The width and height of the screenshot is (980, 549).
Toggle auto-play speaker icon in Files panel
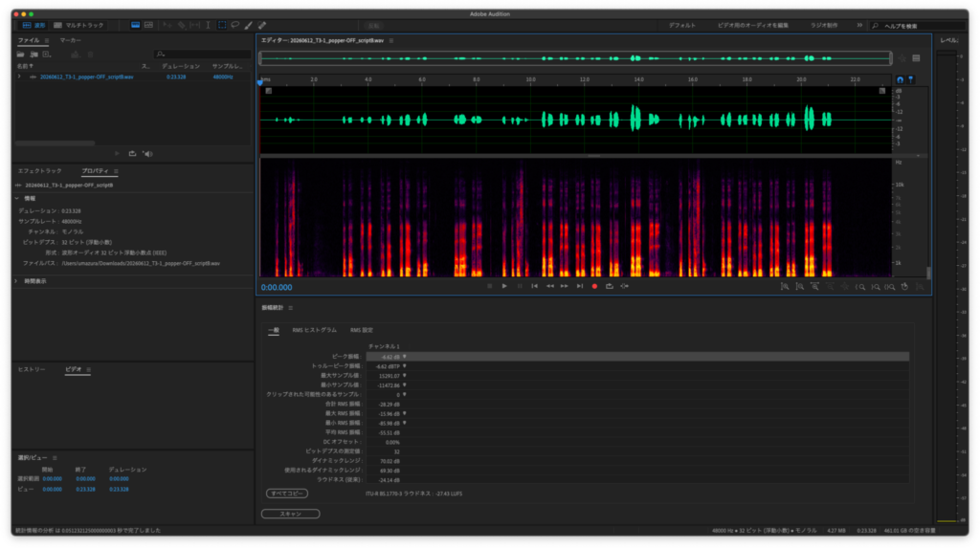click(147, 154)
